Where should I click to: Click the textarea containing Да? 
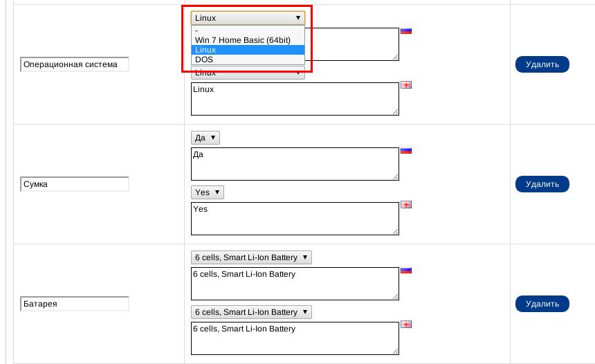coord(295,164)
